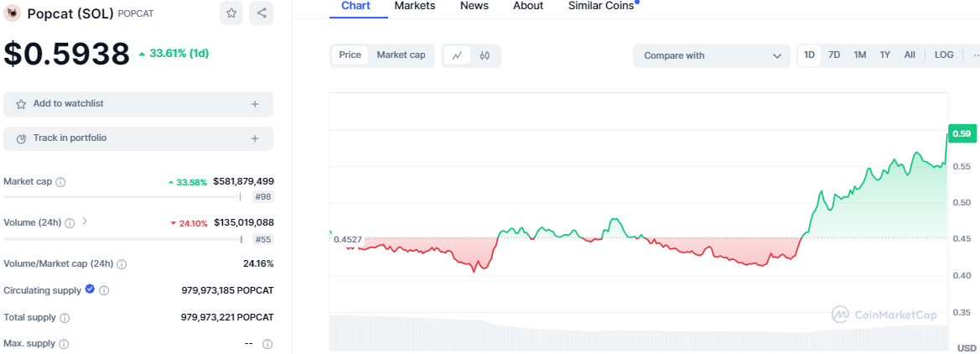Select the All time range
The height and width of the screenshot is (354, 980).
point(910,55)
